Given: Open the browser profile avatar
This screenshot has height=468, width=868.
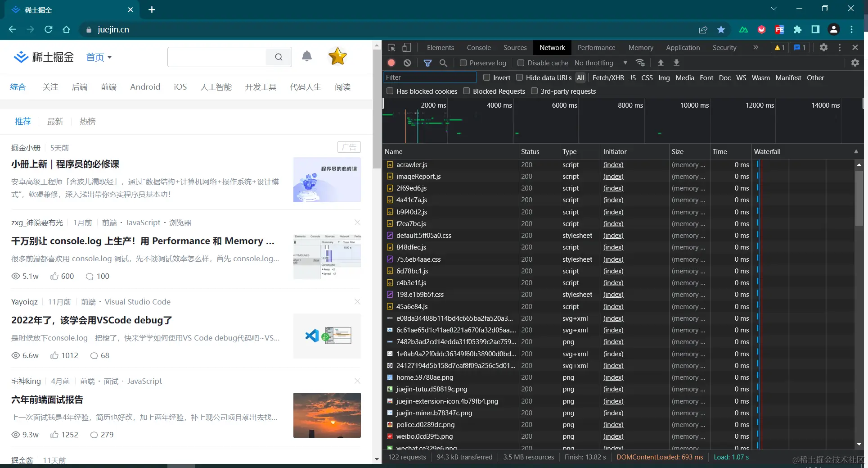Looking at the screenshot, I should pos(833,29).
